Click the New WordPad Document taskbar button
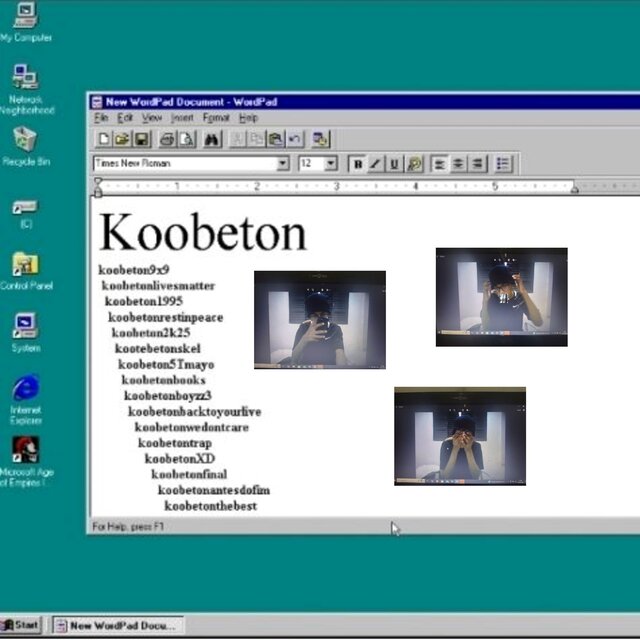 pos(118,626)
